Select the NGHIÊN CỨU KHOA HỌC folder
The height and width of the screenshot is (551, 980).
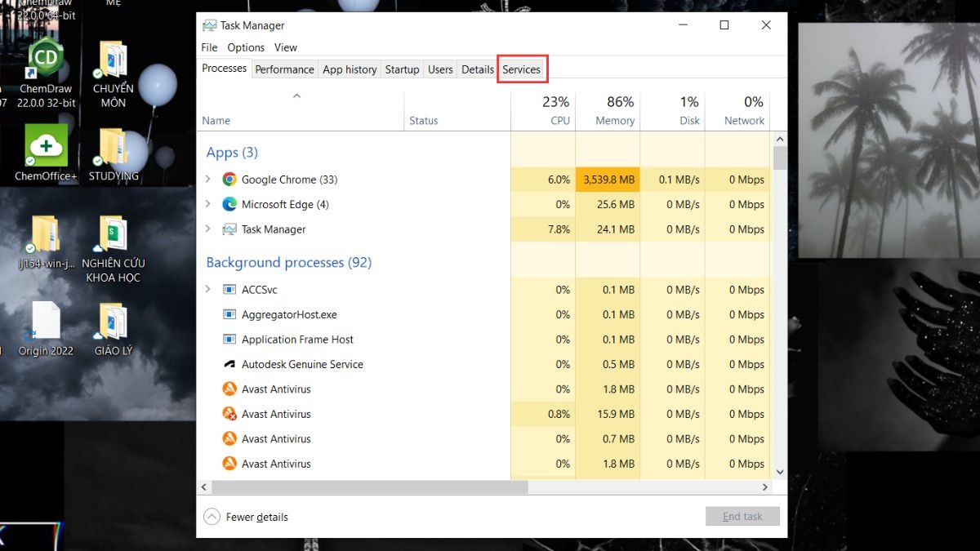click(x=114, y=249)
